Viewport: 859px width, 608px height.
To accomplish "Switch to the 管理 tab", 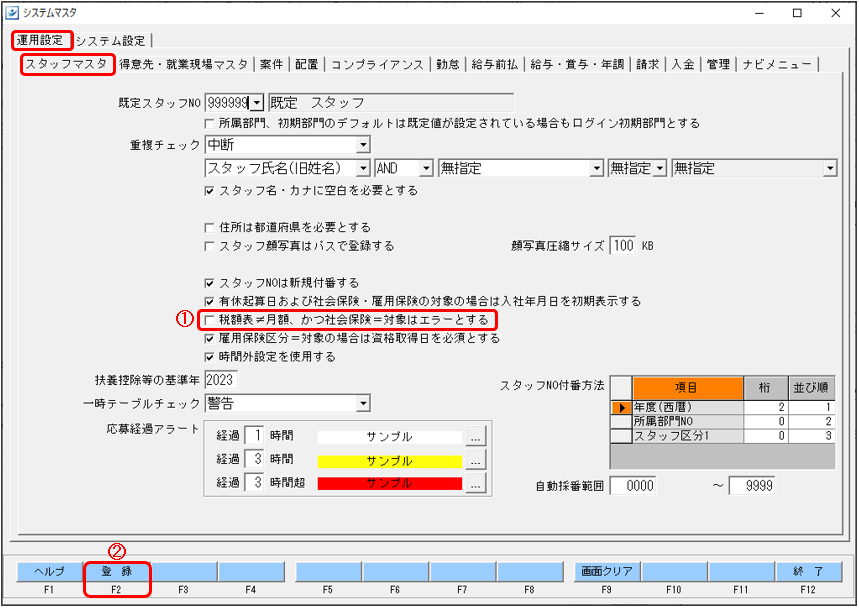I will tap(718, 65).
